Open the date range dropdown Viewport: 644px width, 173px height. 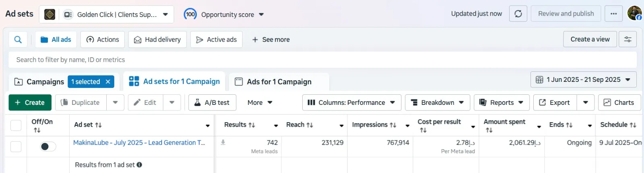click(583, 79)
